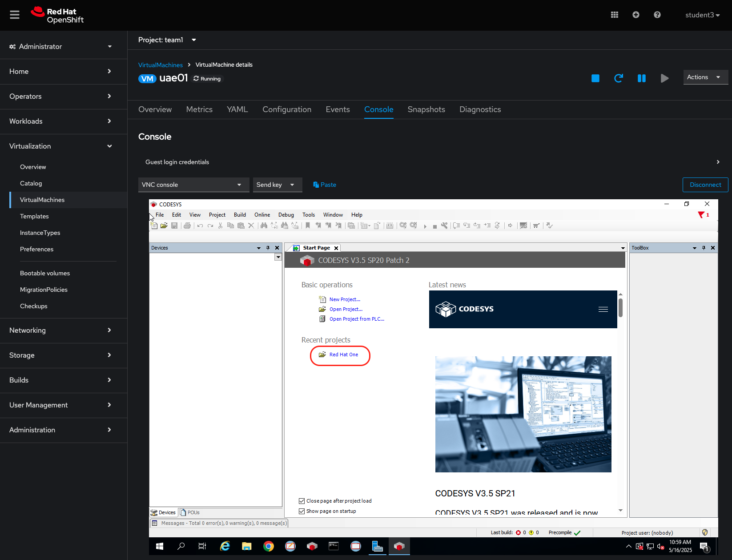Open the command prompt from taskbar
Viewport: 732px width, 560px height.
334,546
